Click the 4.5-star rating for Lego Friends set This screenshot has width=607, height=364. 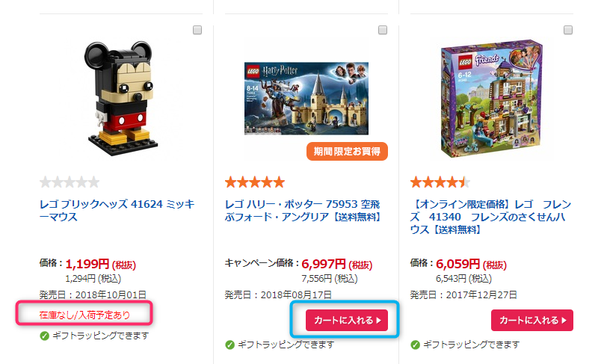tap(440, 182)
